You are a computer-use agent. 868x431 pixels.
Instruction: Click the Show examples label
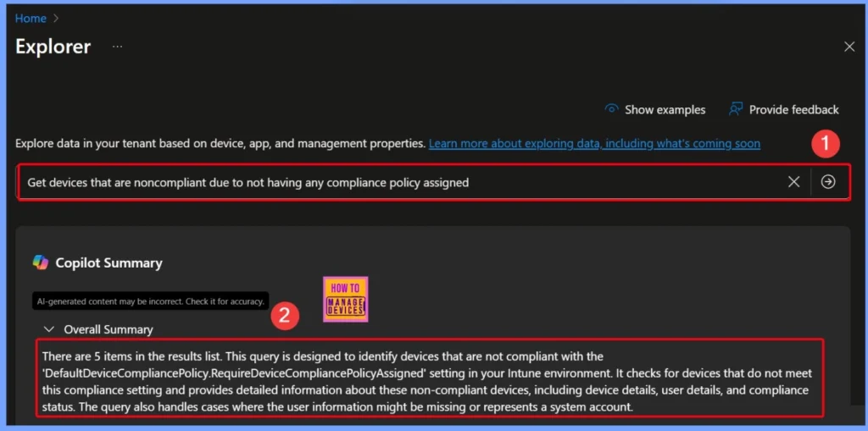pos(665,110)
